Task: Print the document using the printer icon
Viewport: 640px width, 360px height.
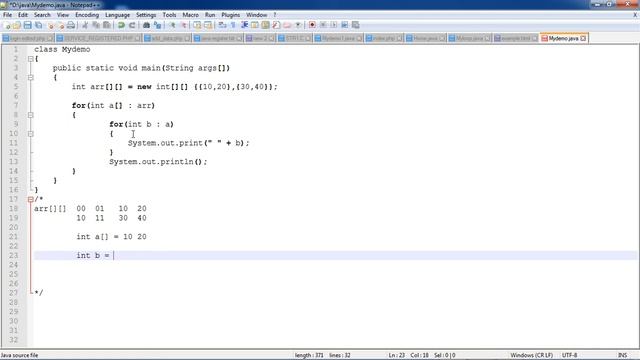Action: coord(70,25)
